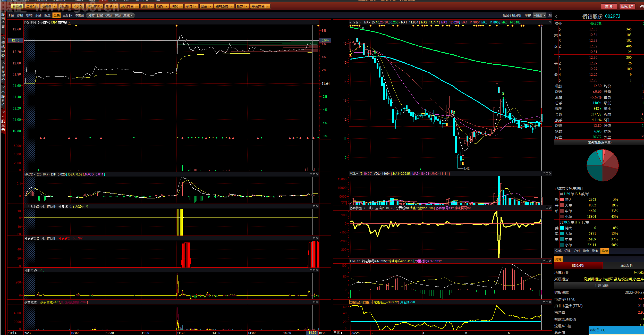644x335 pixels.
Task: Click the 分时 period switcher at bottom-left
Action: tap(12, 333)
